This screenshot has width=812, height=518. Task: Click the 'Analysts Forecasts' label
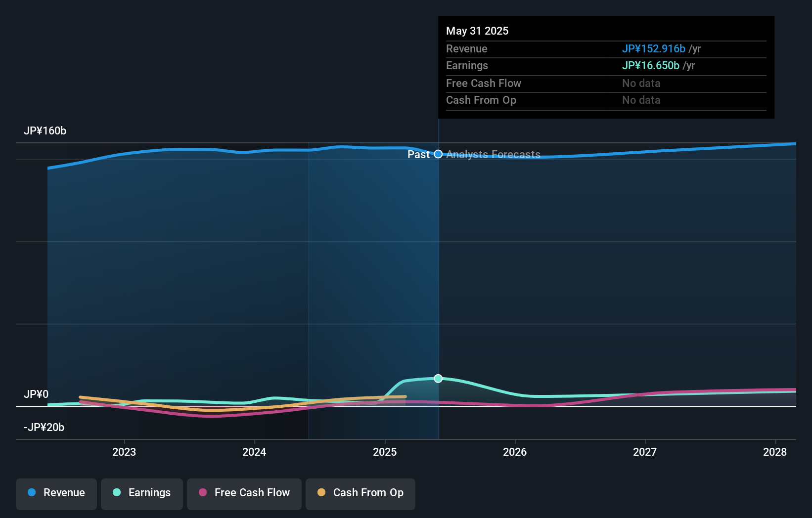tap(494, 155)
